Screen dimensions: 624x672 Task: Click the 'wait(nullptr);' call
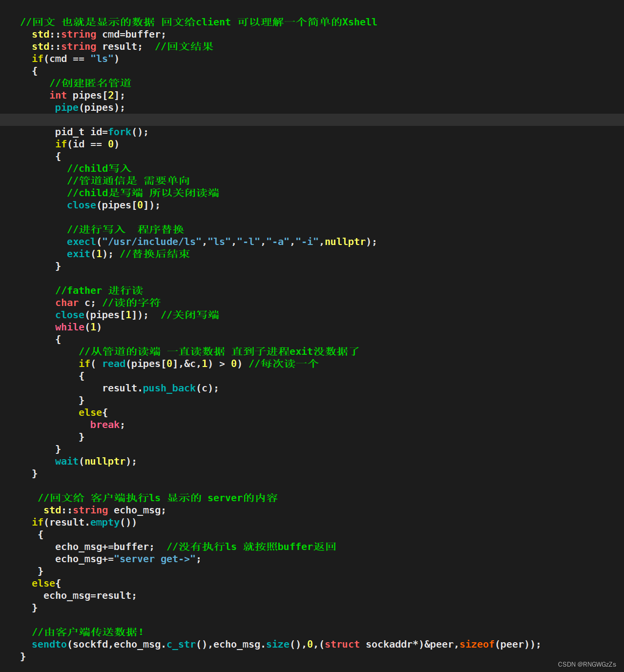point(96,461)
